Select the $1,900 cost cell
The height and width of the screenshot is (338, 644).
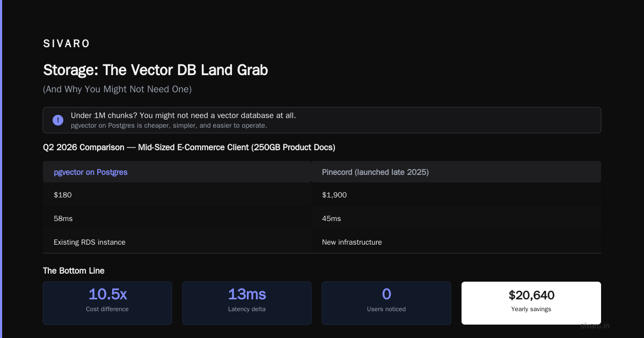coord(456,195)
